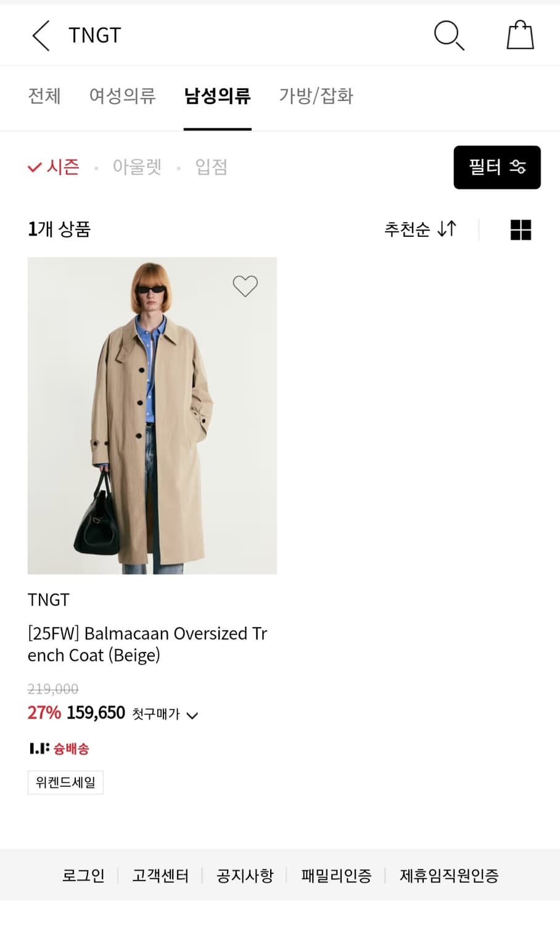Open the 공지사항 notices link
The image size is (560, 925).
[245, 875]
